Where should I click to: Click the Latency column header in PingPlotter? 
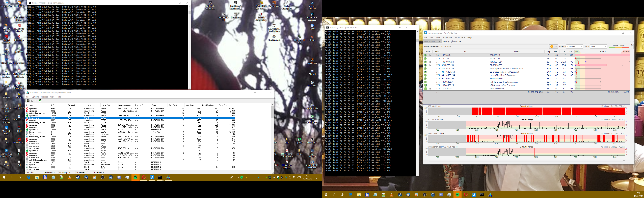602,52
